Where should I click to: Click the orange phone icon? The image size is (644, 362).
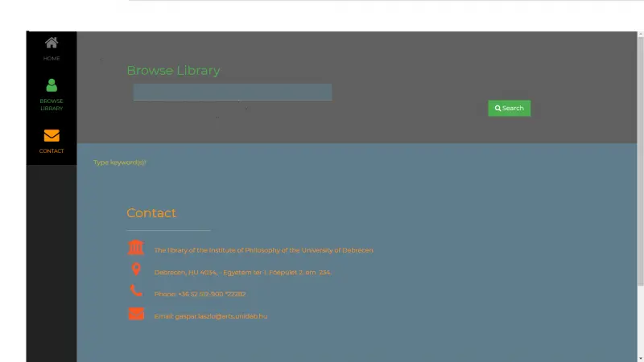coord(136,291)
